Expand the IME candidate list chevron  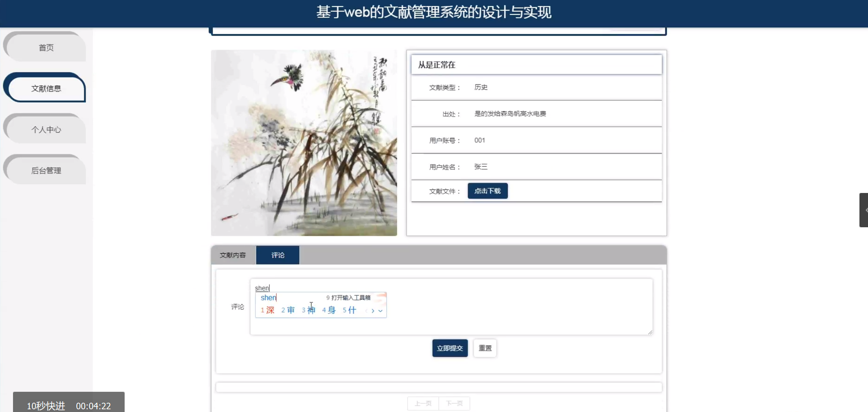pyautogui.click(x=380, y=311)
